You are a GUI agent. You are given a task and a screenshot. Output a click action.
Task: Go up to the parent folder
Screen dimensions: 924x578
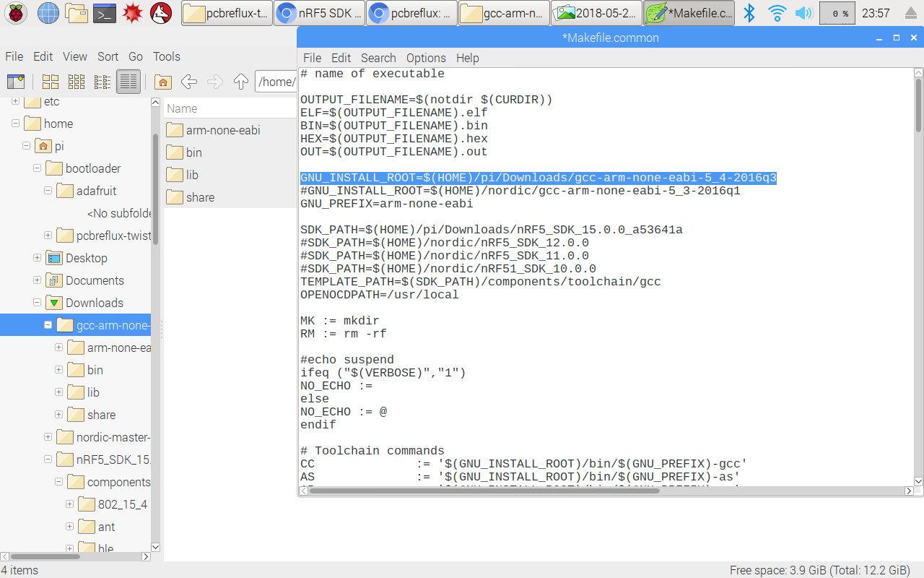coord(241,82)
